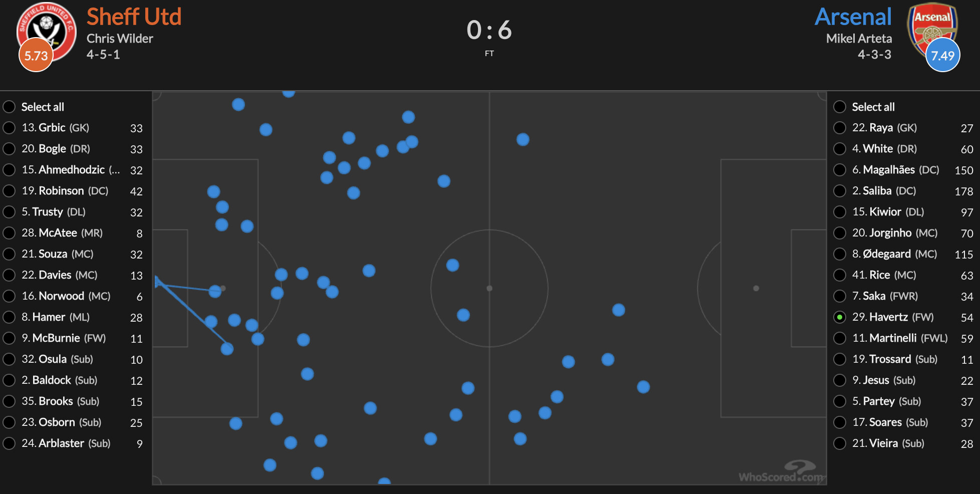
Task: Open the Arsenal team name link
Action: click(x=853, y=17)
